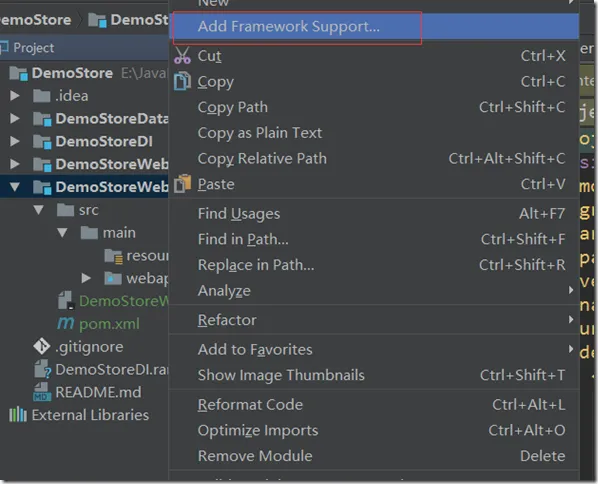Select the DemoStore root project node
Image resolution: width=598 pixels, height=484 pixels.
(72, 73)
